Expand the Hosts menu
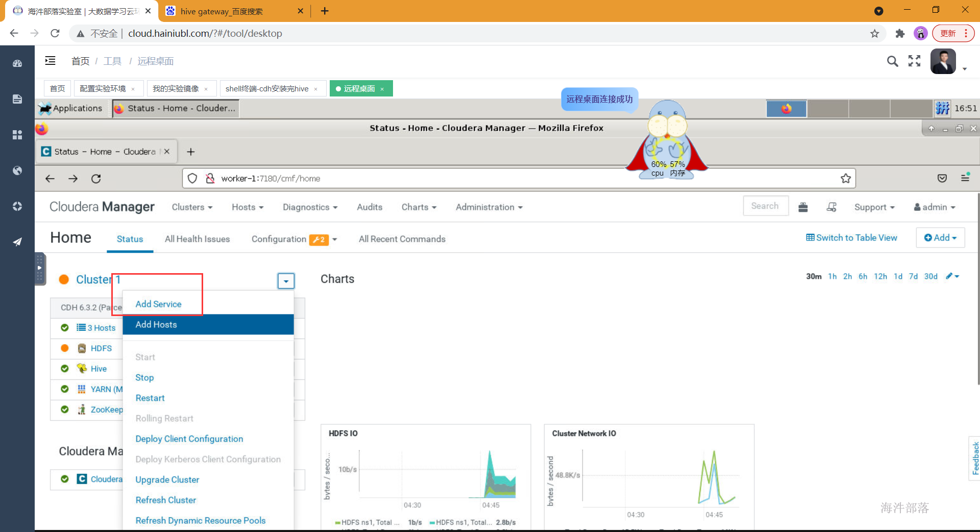Viewport: 980px width, 532px height. pyautogui.click(x=248, y=207)
